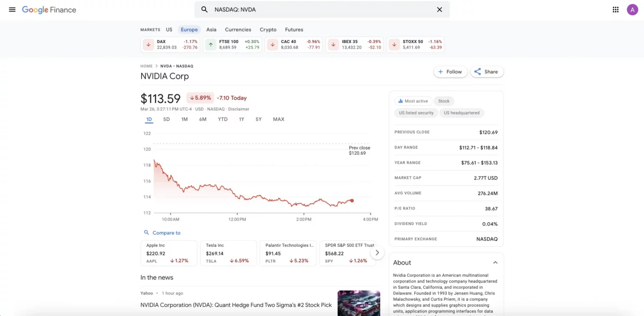Click the 5.89% change badge

click(x=200, y=98)
